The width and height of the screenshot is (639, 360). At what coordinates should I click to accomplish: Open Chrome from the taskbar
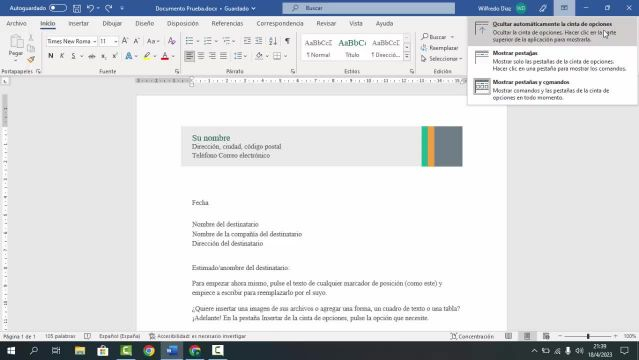(x=149, y=351)
